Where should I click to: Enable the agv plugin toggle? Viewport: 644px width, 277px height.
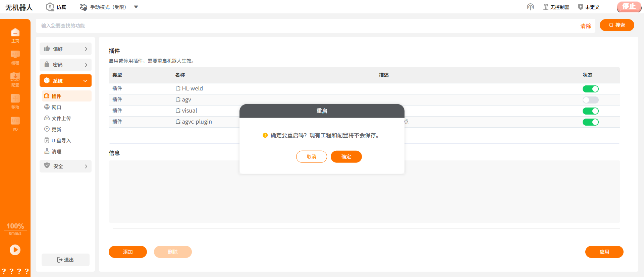[591, 100]
